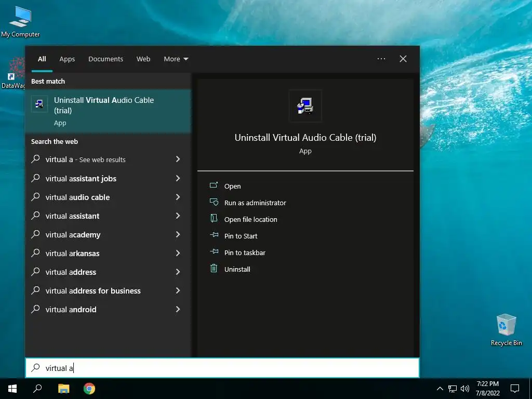Switch to the Documents search tab
Image resolution: width=532 pixels, height=399 pixels.
coord(105,59)
